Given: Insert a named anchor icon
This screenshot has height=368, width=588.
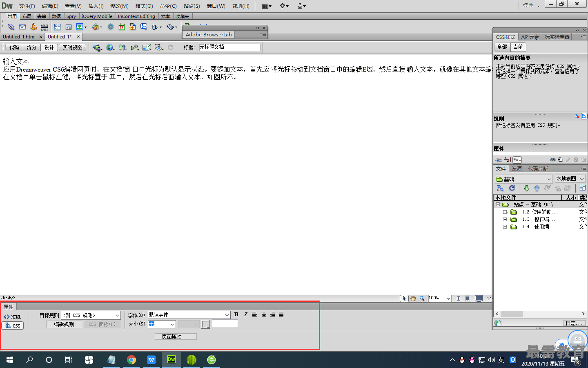Looking at the screenshot, I should (33, 27).
